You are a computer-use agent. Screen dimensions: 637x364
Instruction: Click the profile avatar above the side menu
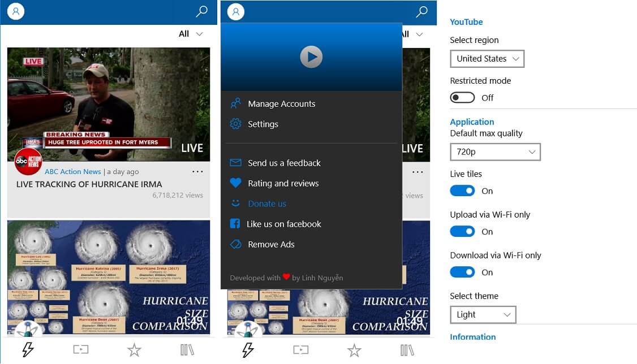(236, 12)
